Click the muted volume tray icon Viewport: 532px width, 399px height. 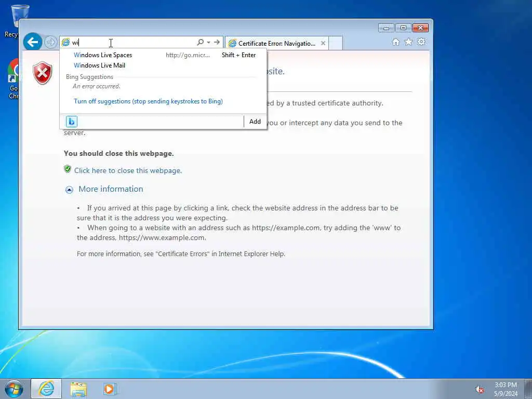(x=479, y=390)
